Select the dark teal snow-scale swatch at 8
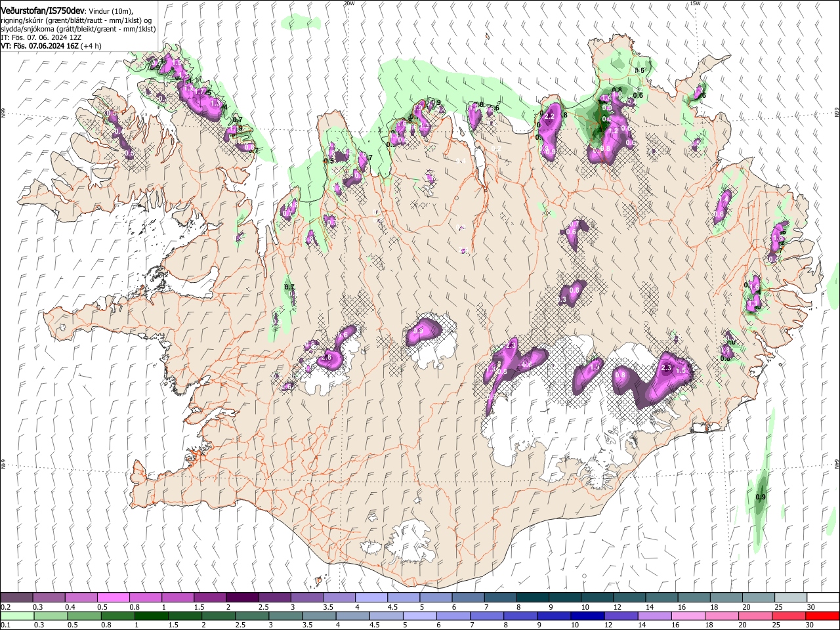 [532, 598]
